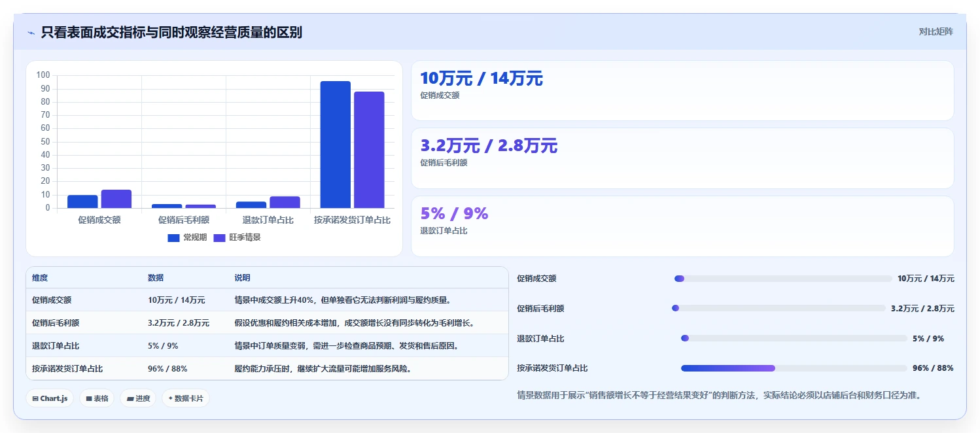Click the chart axis label 退款订单占比

pyautogui.click(x=268, y=220)
